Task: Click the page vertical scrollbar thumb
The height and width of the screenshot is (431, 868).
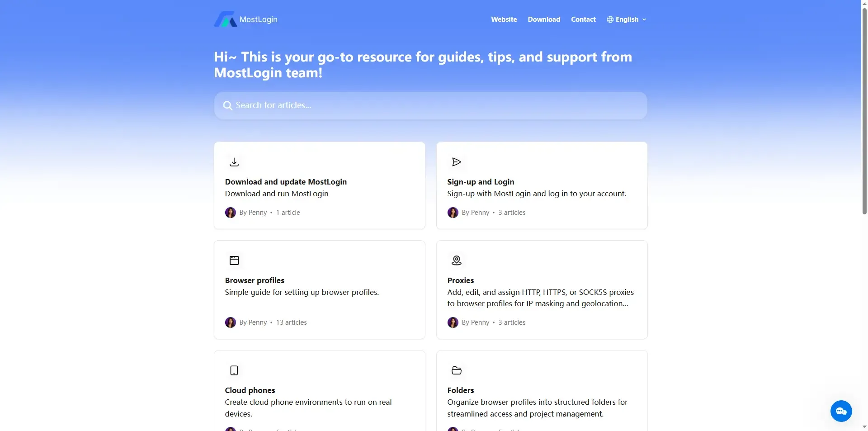Action: pyautogui.click(x=864, y=109)
